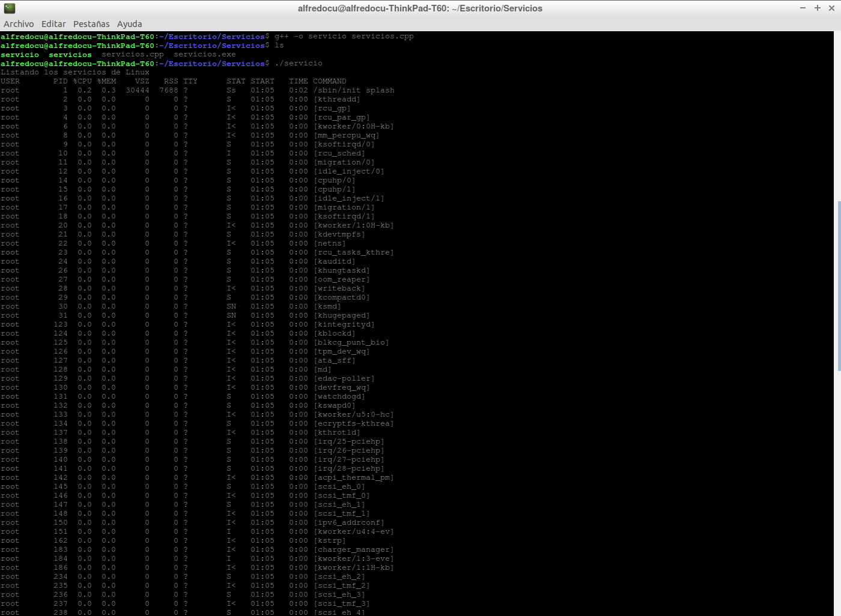Click the VSZ column header

tap(142, 82)
